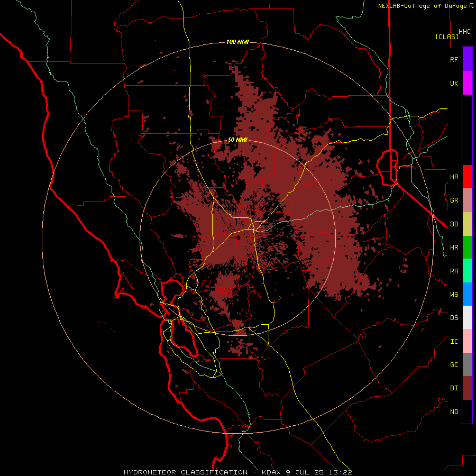Click the RA legend label

pos(454,271)
